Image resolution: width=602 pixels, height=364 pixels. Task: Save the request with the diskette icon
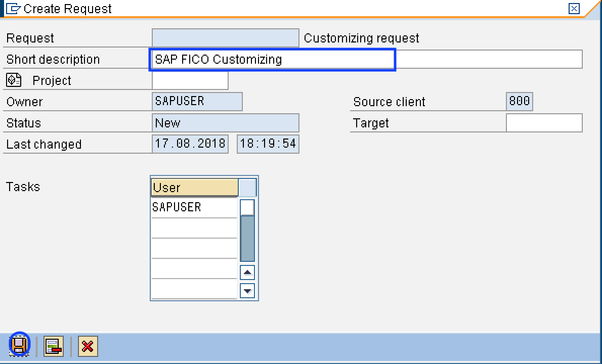(19, 346)
